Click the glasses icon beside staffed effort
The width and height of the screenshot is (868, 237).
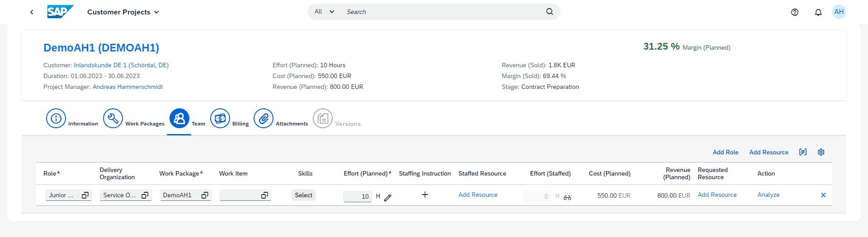tap(567, 197)
